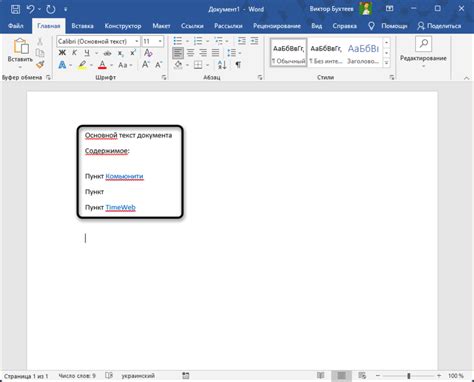474x382 pixels.
Task: Apply the Без инте... style
Action: 326,53
